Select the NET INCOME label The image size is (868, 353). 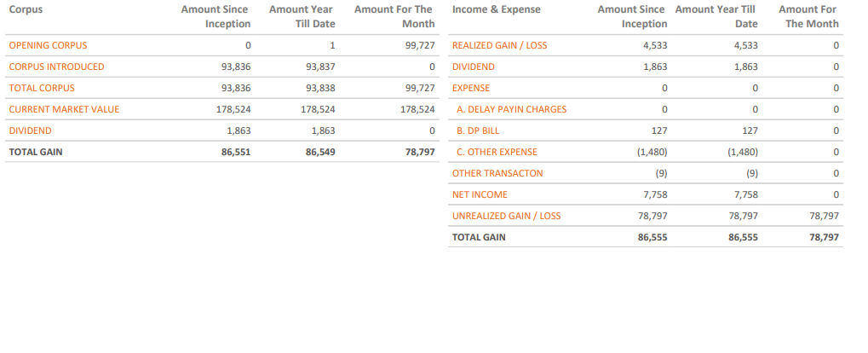coord(480,194)
